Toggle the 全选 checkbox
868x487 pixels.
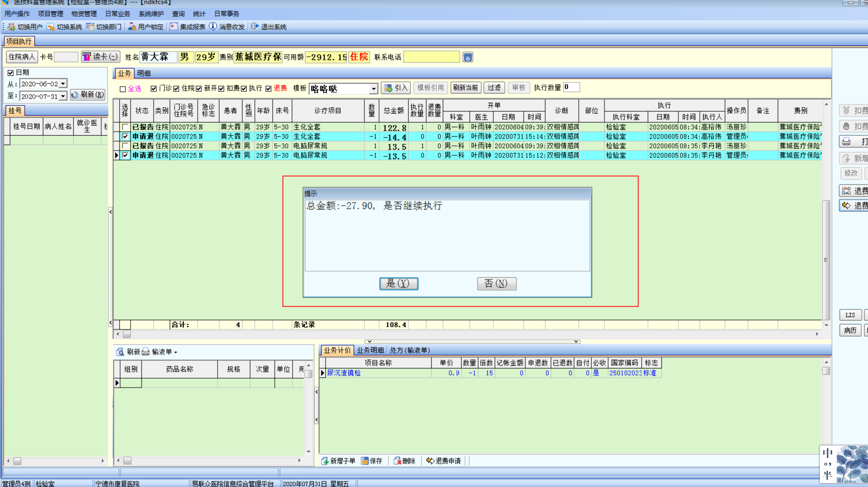coord(123,89)
